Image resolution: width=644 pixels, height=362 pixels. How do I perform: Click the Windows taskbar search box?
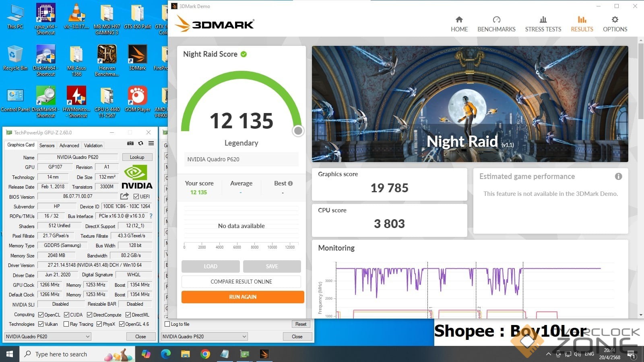point(76,354)
